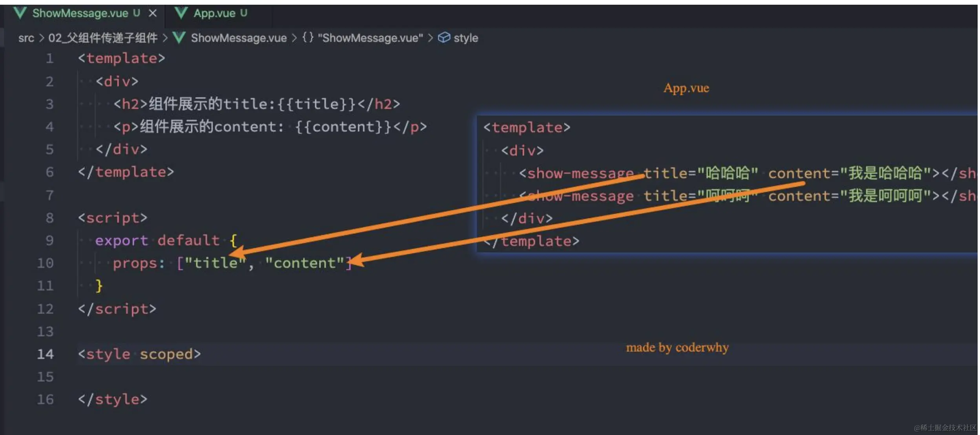Click the 'made by coderwhy' text
The image size is (980, 435).
pos(677,348)
